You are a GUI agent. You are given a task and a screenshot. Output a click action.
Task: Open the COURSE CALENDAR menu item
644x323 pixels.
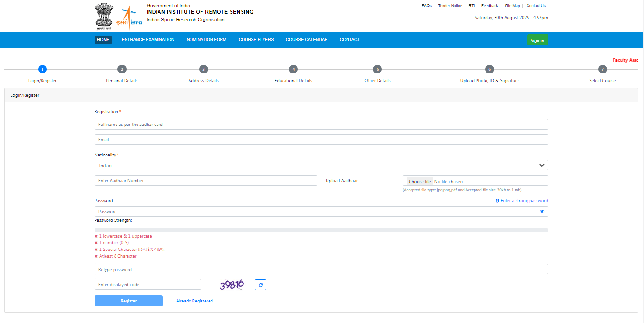point(306,40)
